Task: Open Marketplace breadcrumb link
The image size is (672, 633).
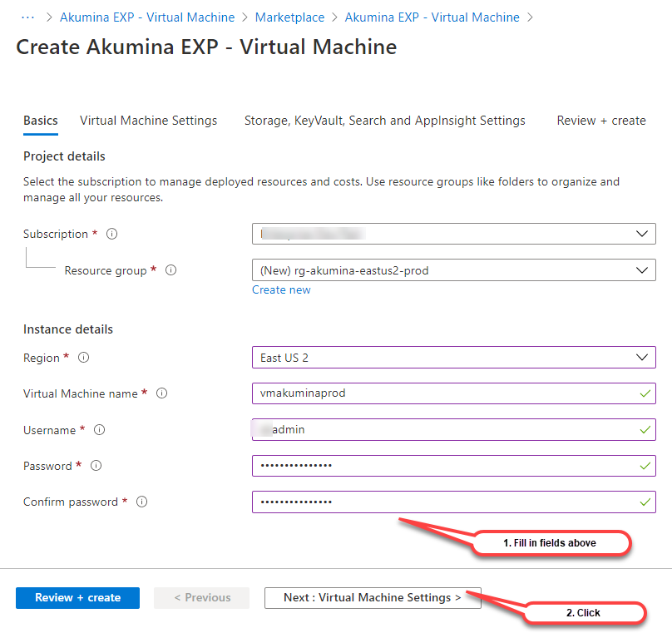Action: point(289,17)
